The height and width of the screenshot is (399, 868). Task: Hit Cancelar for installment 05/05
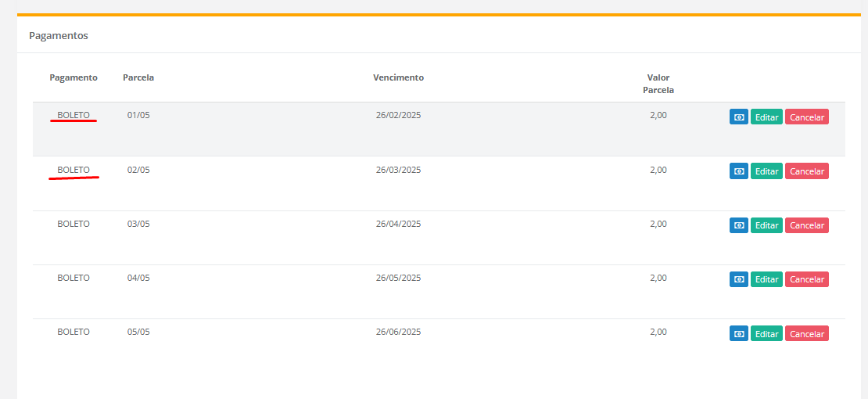pos(806,334)
